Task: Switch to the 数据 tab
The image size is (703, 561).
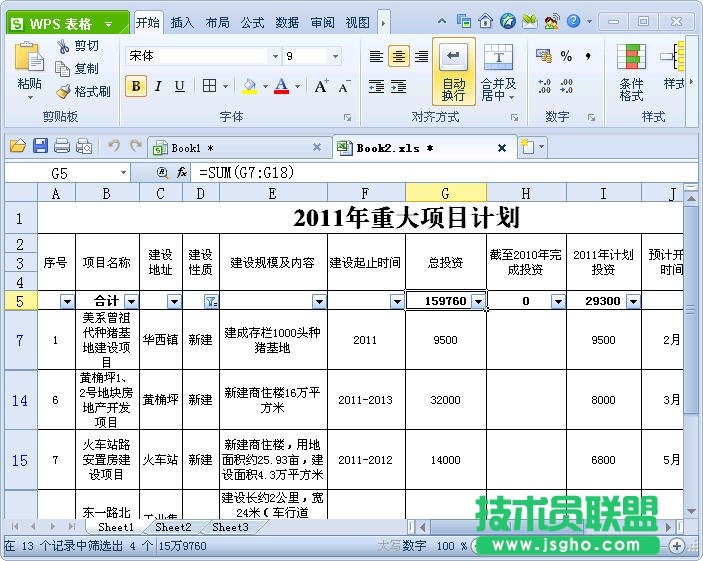Action: coord(287,22)
